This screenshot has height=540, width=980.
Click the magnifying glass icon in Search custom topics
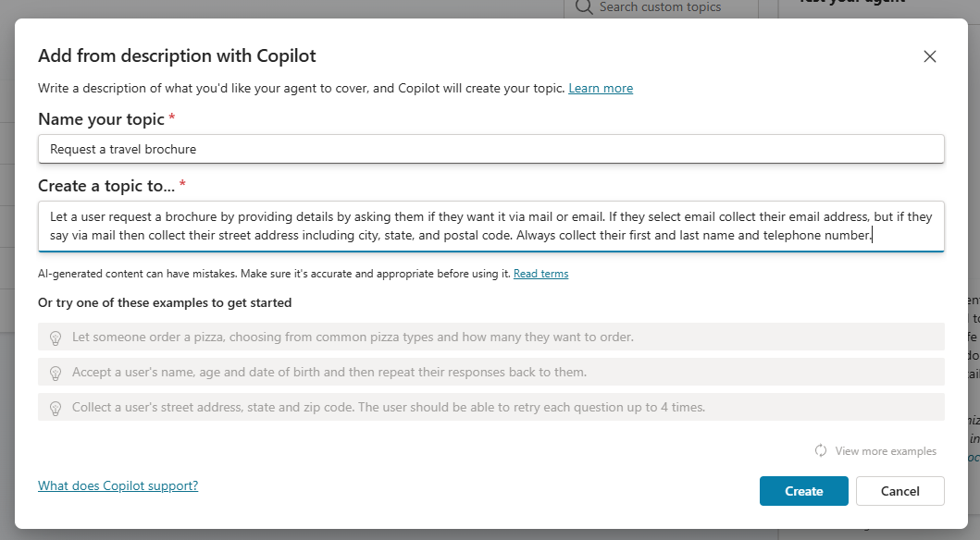[x=583, y=6]
